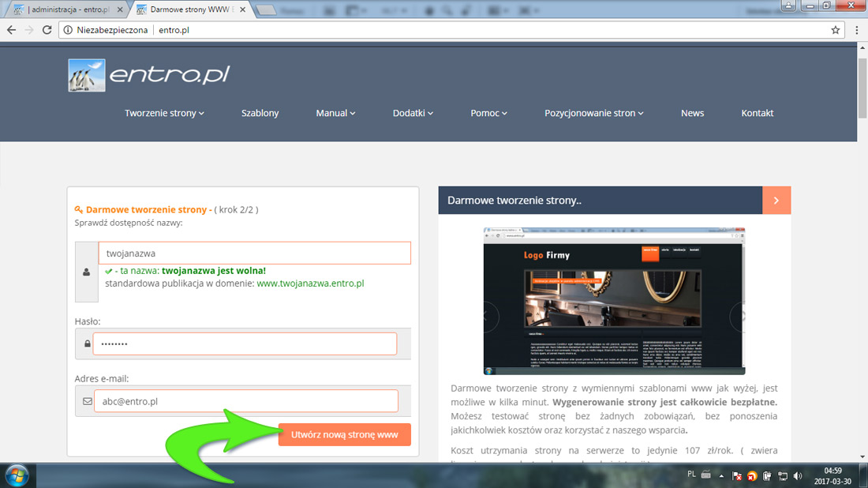Click the page scrollbar down arrow
868x488 pixels.
862,457
